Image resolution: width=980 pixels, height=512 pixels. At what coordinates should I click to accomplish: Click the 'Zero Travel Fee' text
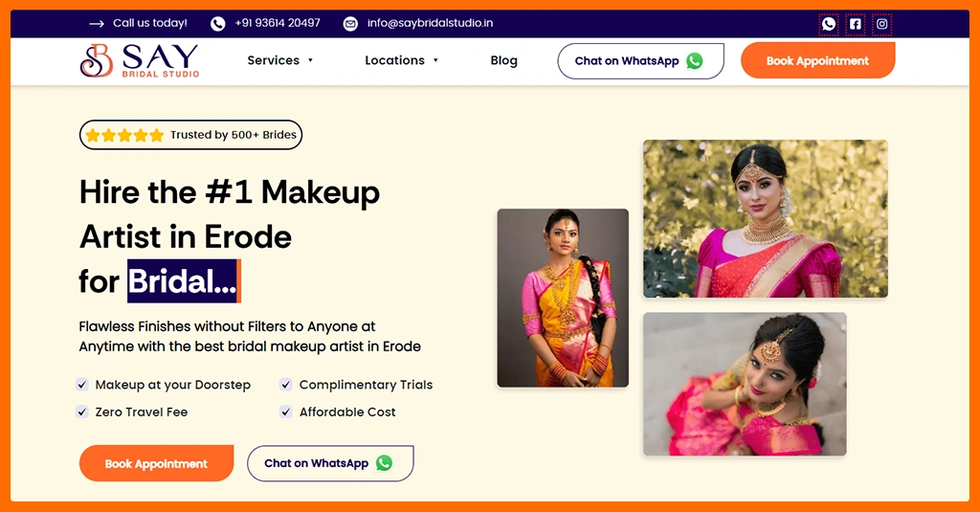coord(142,412)
